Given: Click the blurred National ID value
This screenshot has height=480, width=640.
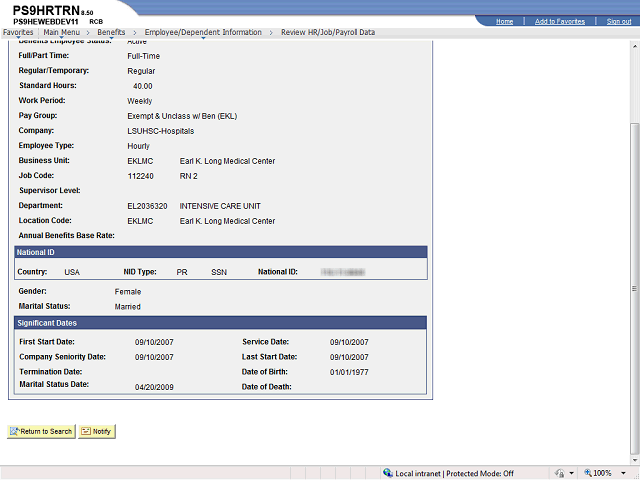Looking at the screenshot, I should point(343,272).
